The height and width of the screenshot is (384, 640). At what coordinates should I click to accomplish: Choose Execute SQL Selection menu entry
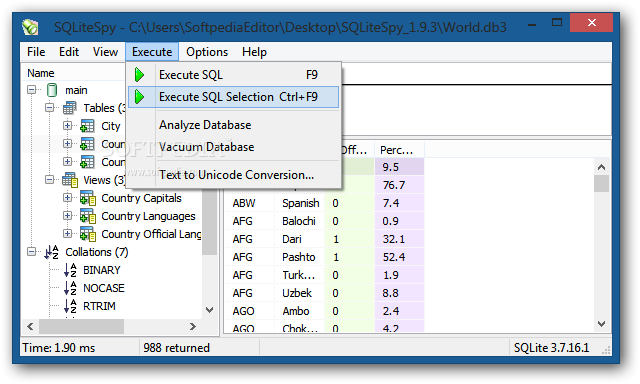233,97
